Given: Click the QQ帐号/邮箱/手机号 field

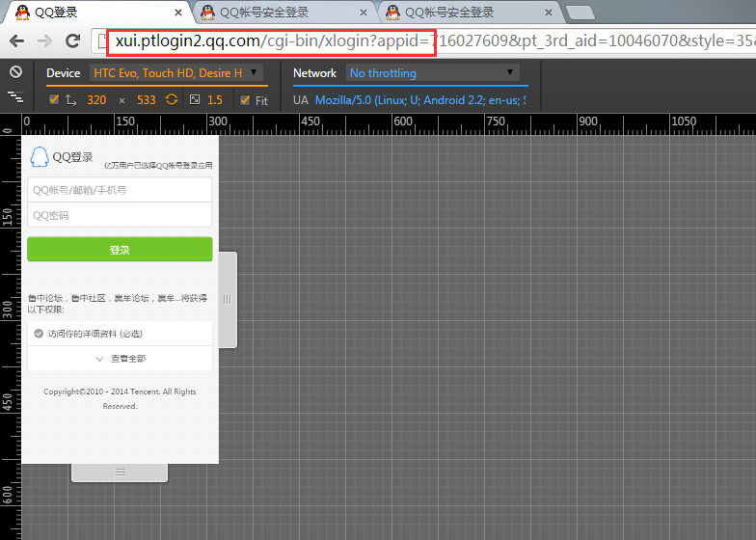Looking at the screenshot, I should 120,190.
